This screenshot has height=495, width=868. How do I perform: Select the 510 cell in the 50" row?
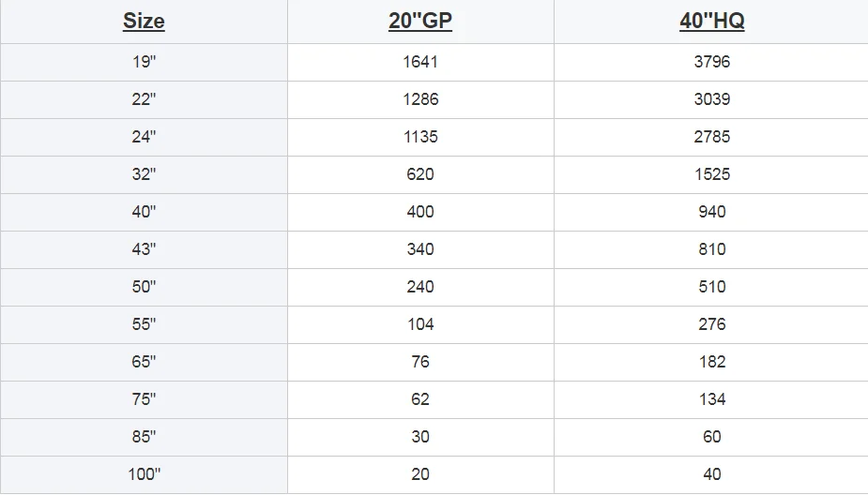[712, 287]
